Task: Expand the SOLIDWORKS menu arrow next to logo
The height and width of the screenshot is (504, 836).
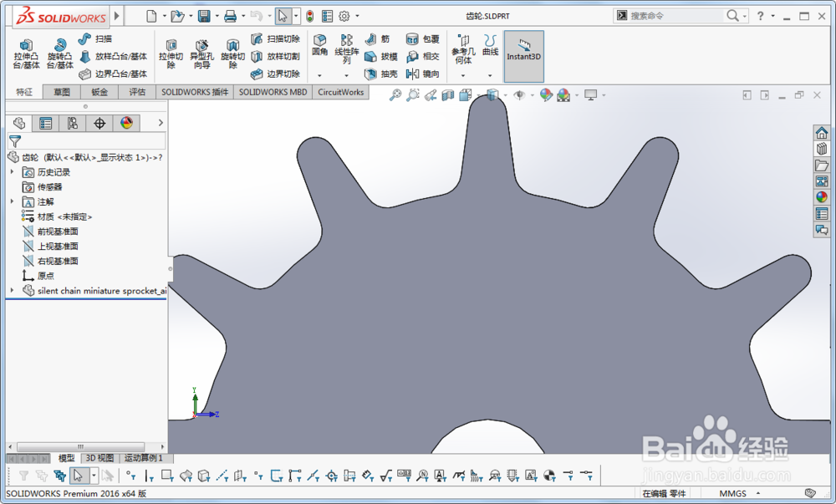Action: (116, 16)
